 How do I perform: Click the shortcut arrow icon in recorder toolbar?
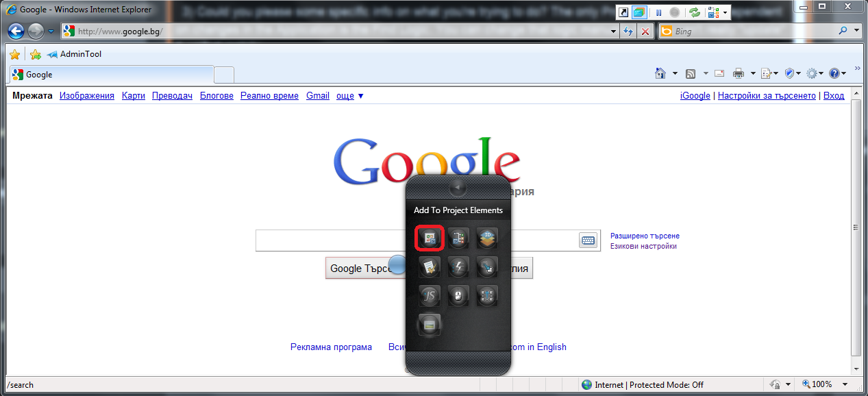624,12
